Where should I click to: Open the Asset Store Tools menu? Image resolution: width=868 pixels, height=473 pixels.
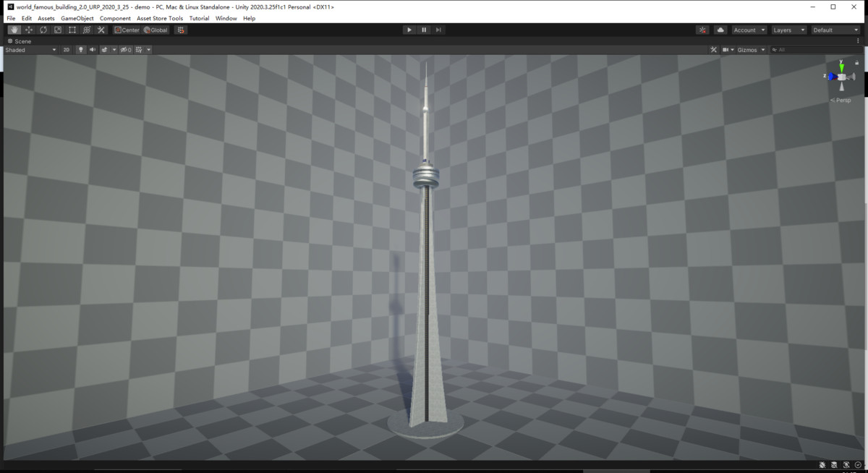point(159,18)
